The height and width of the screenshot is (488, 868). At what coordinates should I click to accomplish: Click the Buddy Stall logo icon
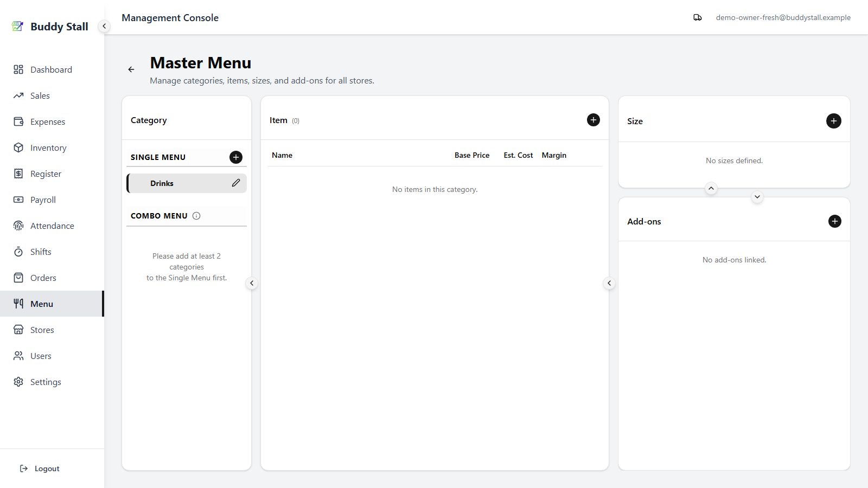tap(18, 26)
